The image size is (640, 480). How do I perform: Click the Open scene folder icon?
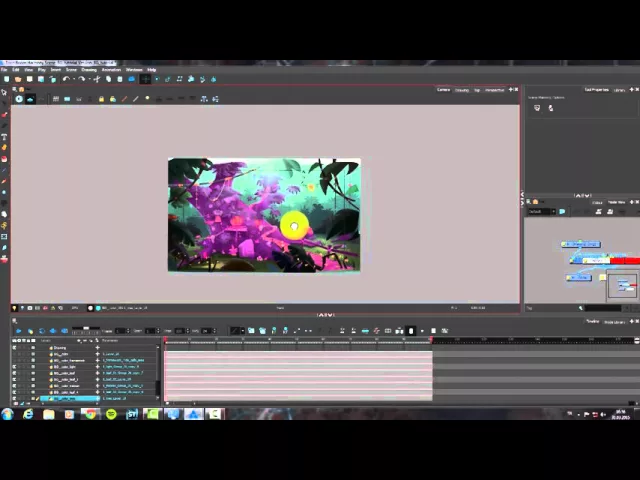click(x=18, y=79)
